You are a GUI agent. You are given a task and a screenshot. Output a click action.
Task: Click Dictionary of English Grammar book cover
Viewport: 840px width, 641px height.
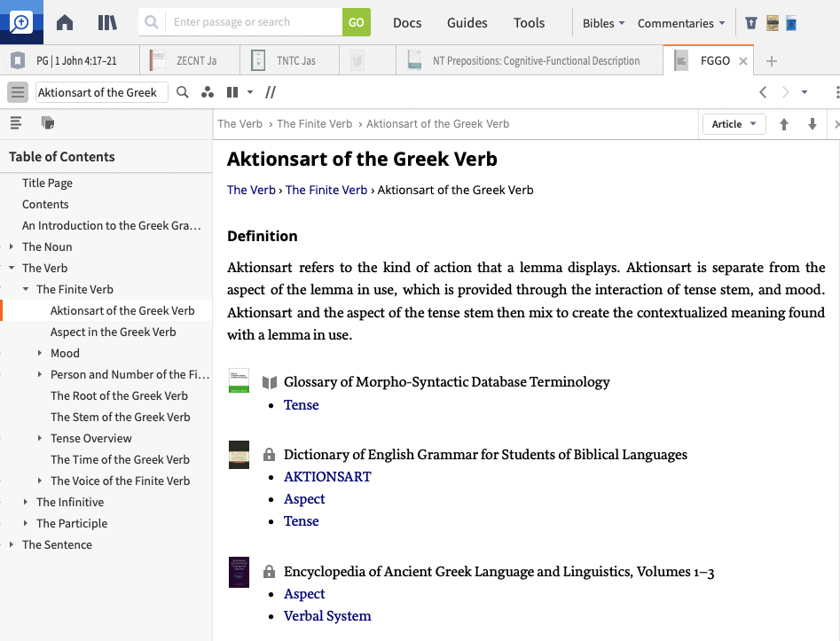pos(239,455)
